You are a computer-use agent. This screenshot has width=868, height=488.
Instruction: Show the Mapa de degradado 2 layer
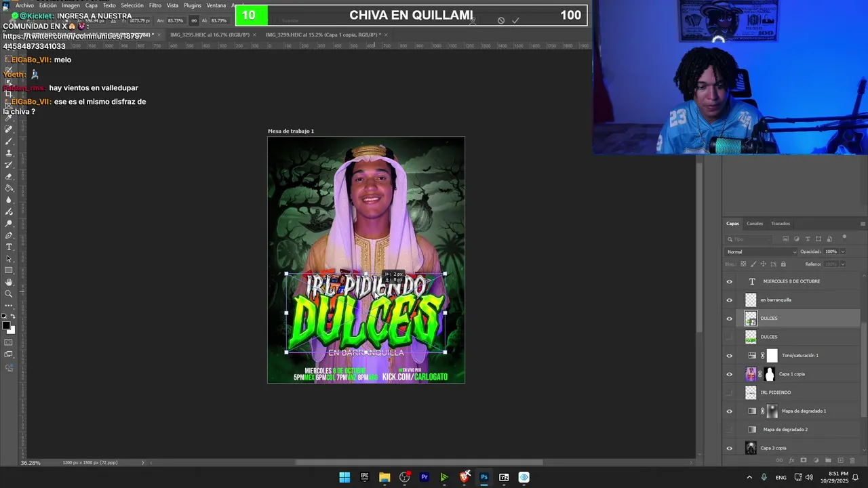pos(730,429)
